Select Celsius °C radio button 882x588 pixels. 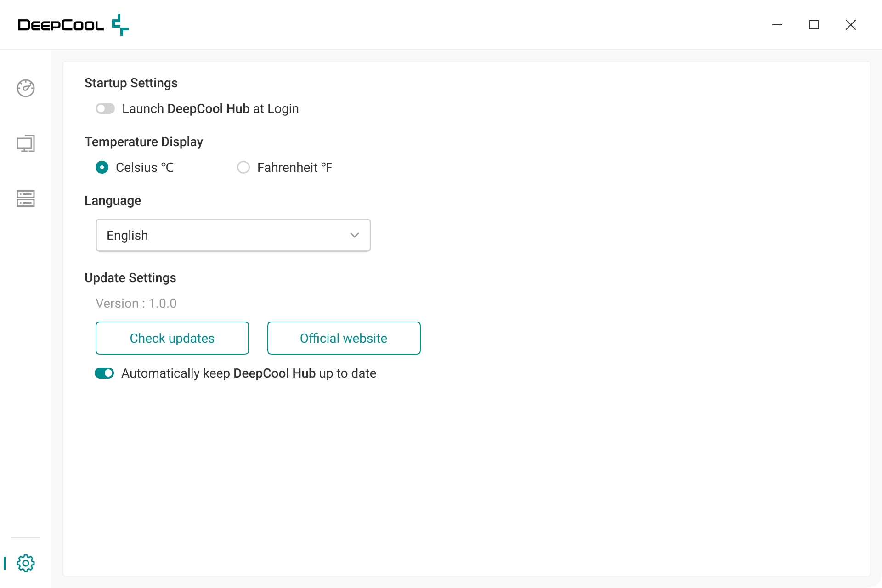102,167
